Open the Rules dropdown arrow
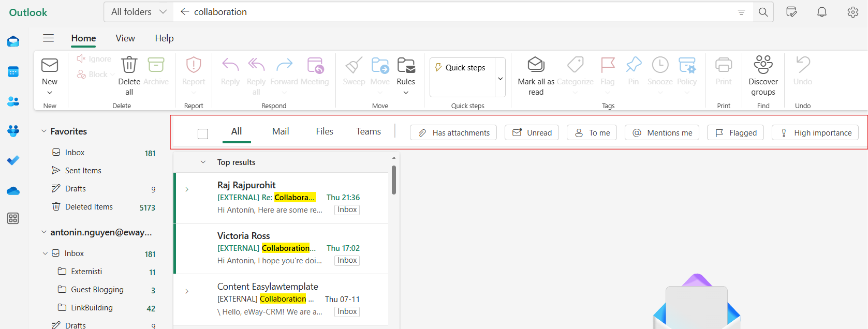This screenshot has height=329, width=868. 406,93
